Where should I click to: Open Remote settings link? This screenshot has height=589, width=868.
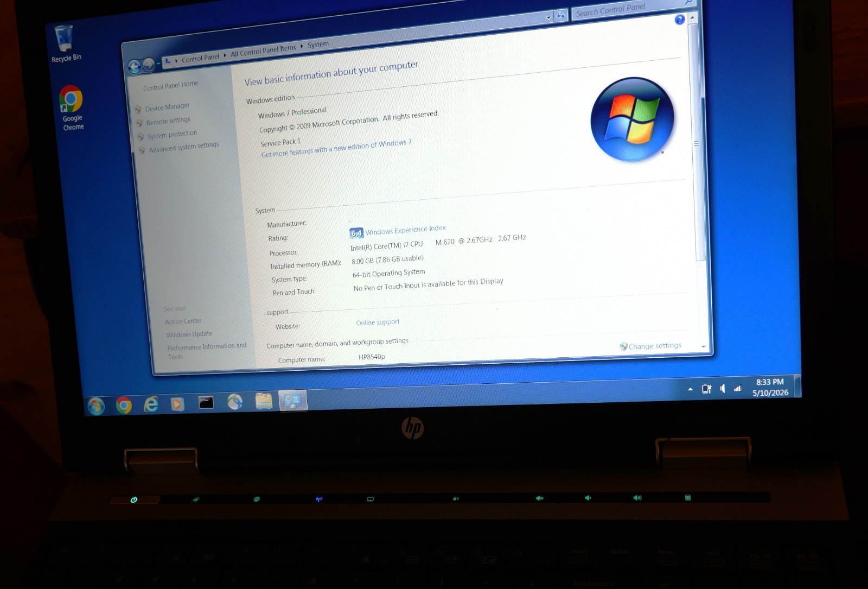[168, 121]
